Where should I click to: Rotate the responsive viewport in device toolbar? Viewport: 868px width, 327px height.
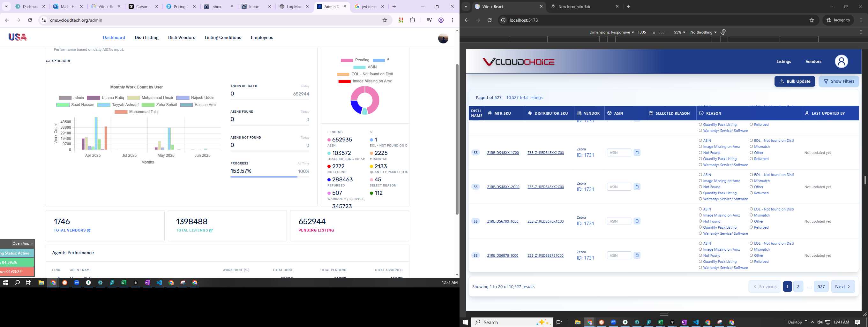[x=723, y=32]
